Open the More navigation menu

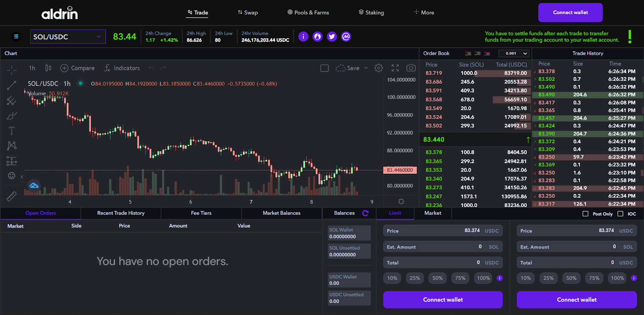[424, 12]
